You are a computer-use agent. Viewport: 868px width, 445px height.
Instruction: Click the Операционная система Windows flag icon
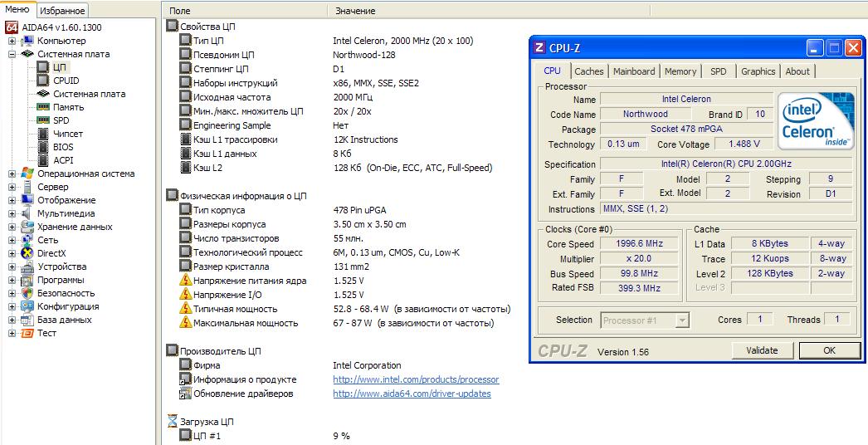27,174
